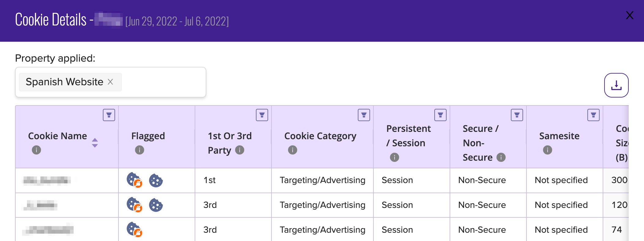Screen dimensions: 644x241
Task: Click Samesite info icon
Action: [x=548, y=150]
